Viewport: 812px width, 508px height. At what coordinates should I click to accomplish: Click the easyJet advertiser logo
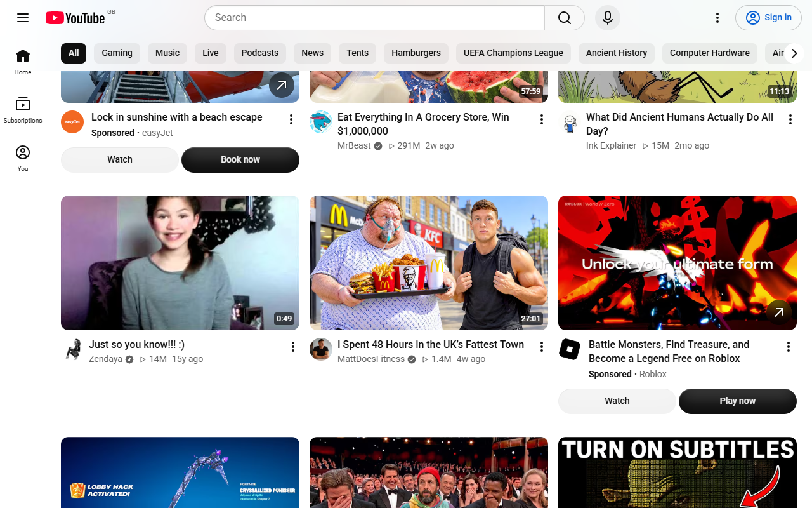click(x=72, y=122)
